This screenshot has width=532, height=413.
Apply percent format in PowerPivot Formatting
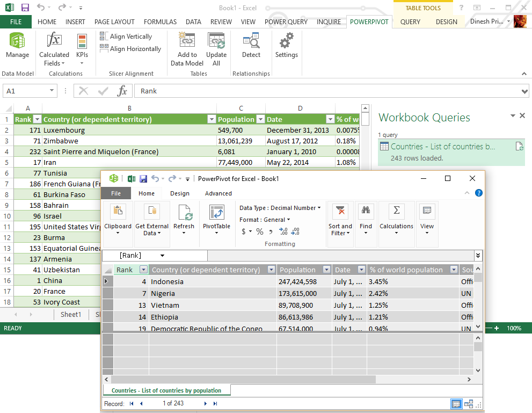pyautogui.click(x=259, y=231)
